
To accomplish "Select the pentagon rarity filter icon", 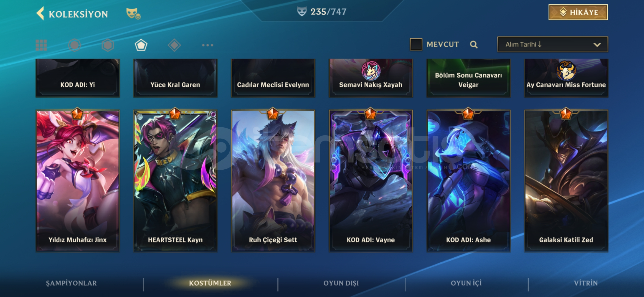I will 141,45.
